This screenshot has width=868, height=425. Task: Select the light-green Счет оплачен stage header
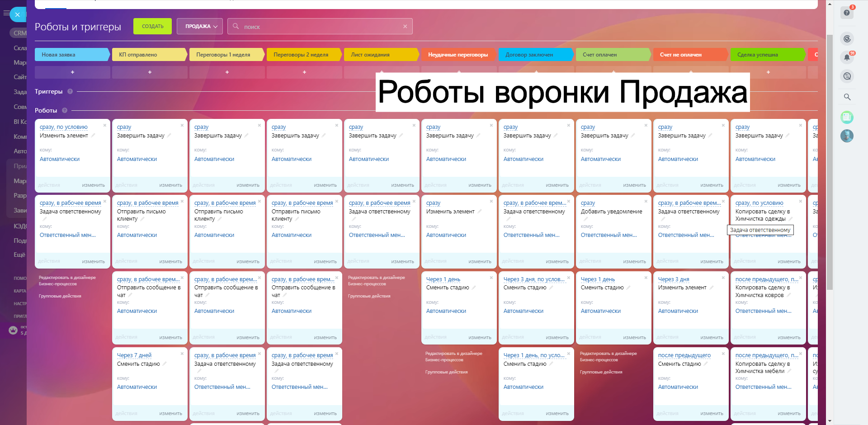[613, 55]
